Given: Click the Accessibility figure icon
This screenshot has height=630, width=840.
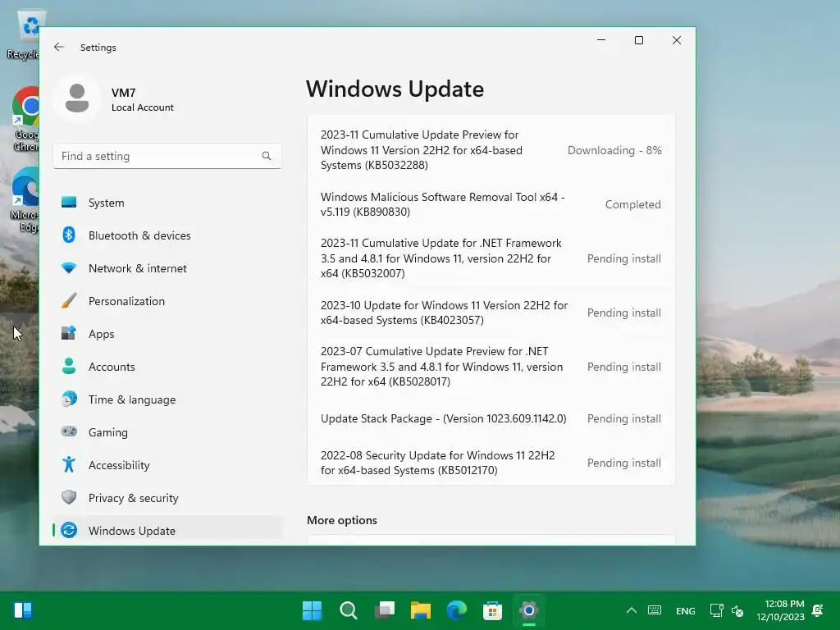Looking at the screenshot, I should point(69,464).
